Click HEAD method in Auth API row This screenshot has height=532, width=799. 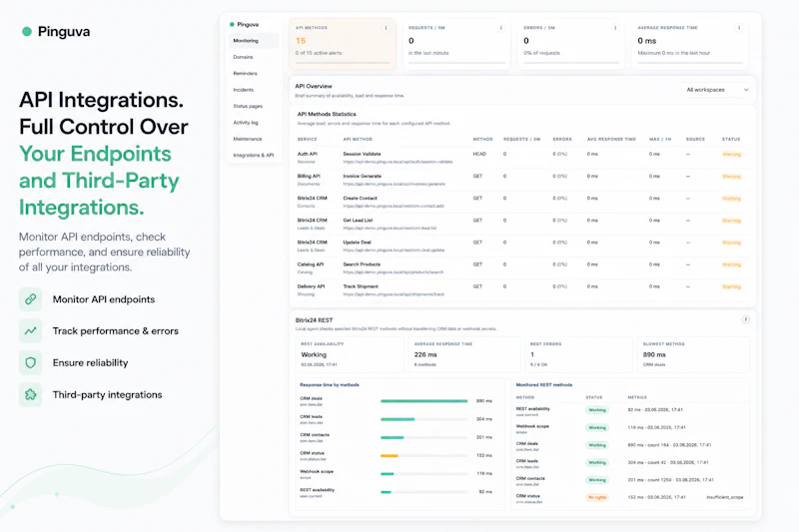pos(479,154)
